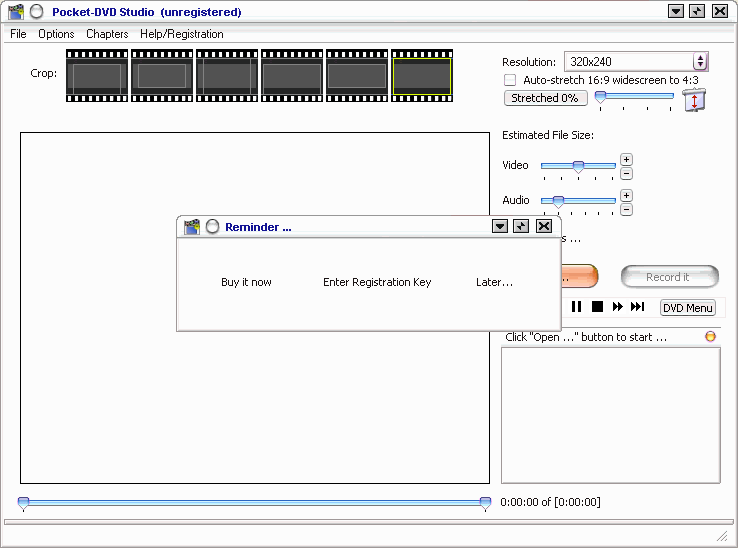Click the partly hidden orange Open button

(579, 276)
